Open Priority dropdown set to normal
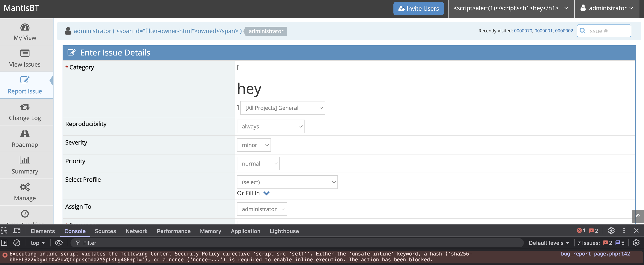Screen dimensions: 644x265 coord(258,164)
